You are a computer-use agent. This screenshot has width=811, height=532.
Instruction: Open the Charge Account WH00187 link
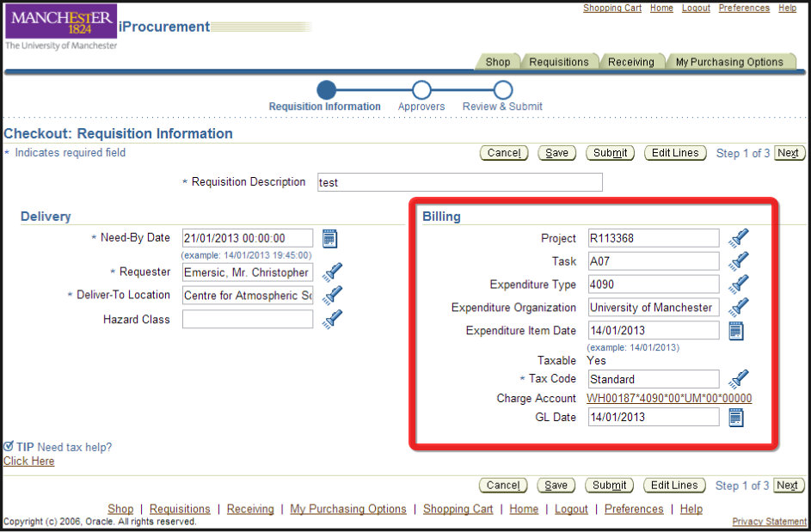pyautogui.click(x=669, y=398)
